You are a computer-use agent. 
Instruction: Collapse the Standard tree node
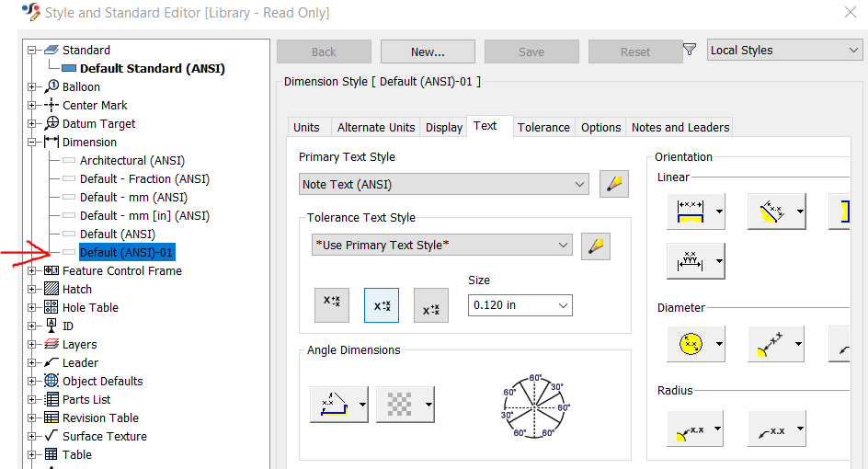(32, 50)
